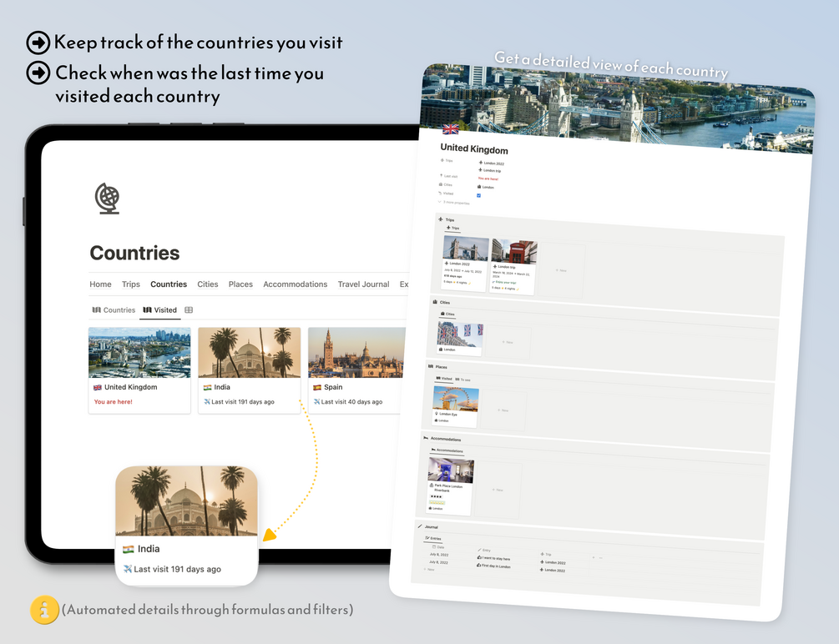Click the globe page icon above Countries

pos(108,199)
